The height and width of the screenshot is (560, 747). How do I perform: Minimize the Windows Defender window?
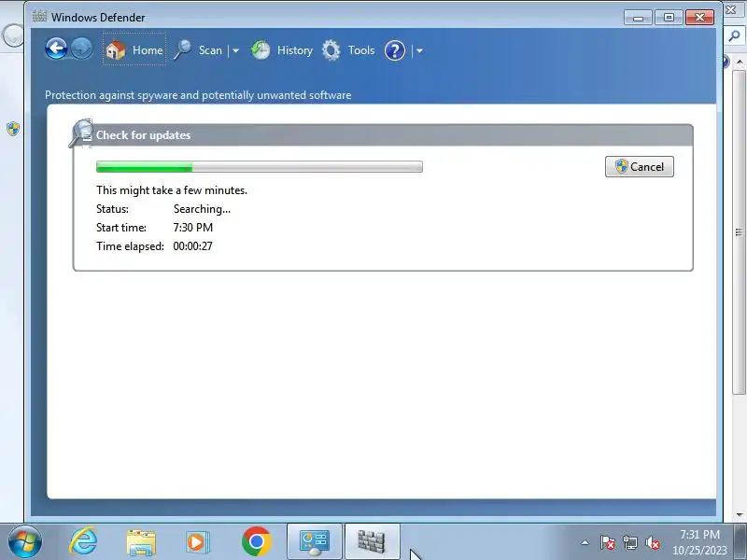pyautogui.click(x=639, y=18)
